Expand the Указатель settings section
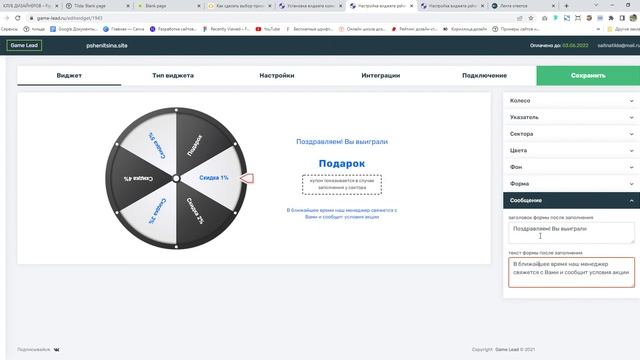 coord(571,117)
